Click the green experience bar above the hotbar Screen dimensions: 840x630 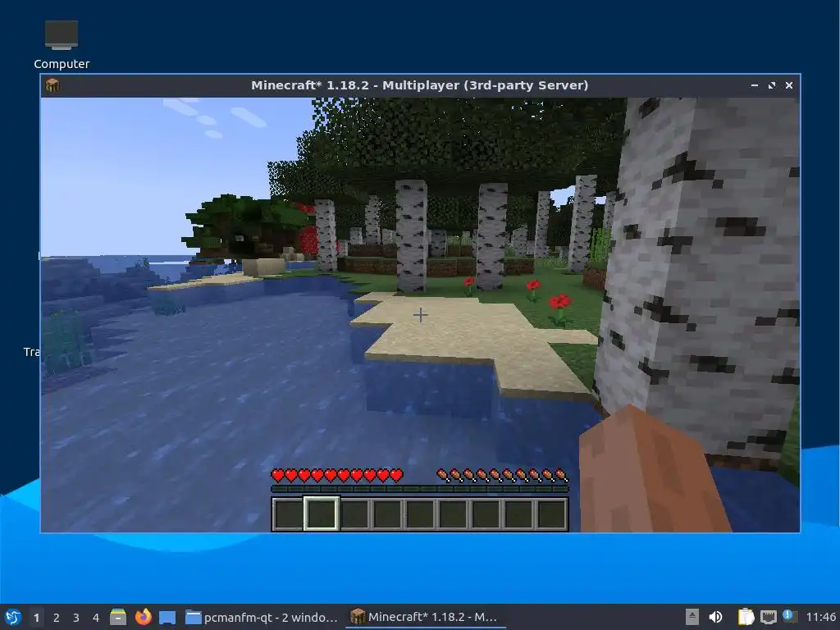tap(420, 489)
